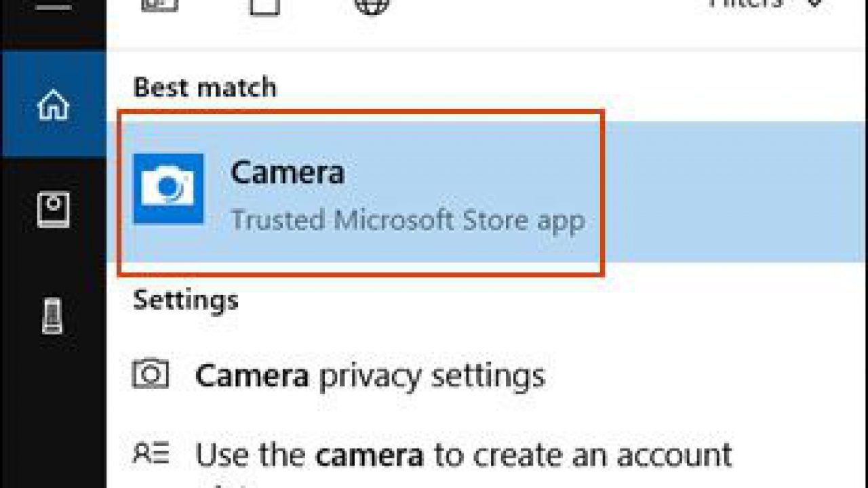Click the Settings section header
This screenshot has height=488, width=868.
pyautogui.click(x=186, y=300)
